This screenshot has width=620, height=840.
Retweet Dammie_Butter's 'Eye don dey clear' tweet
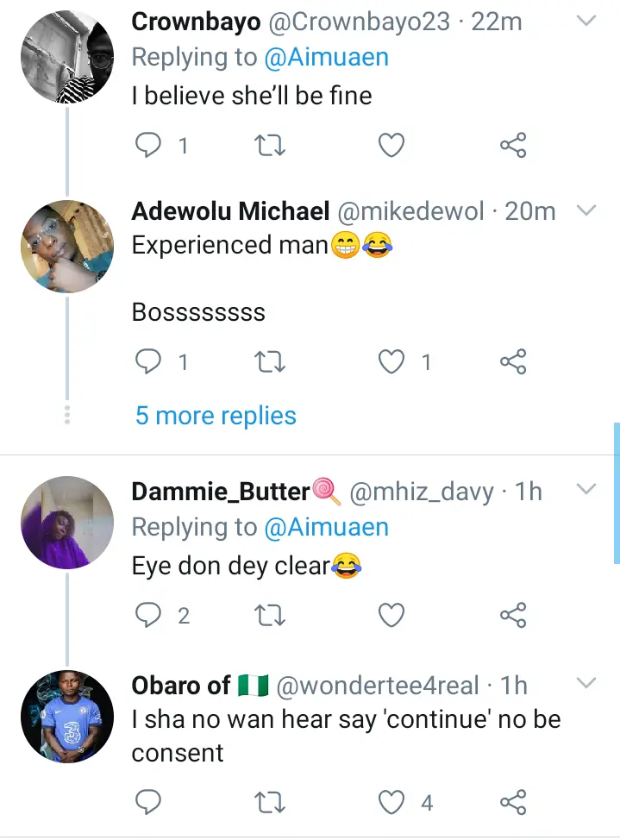coord(270,615)
